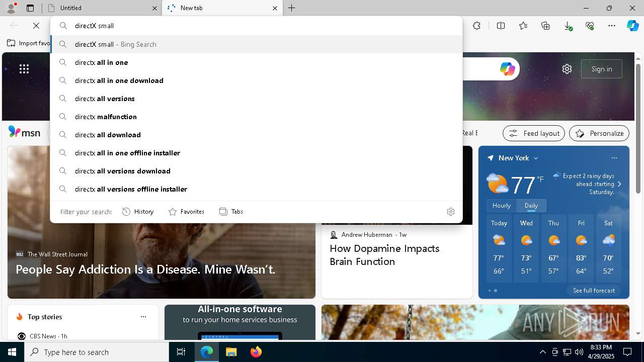Open the tab actions menu icon
The width and height of the screenshot is (644, 362).
[x=30, y=8]
